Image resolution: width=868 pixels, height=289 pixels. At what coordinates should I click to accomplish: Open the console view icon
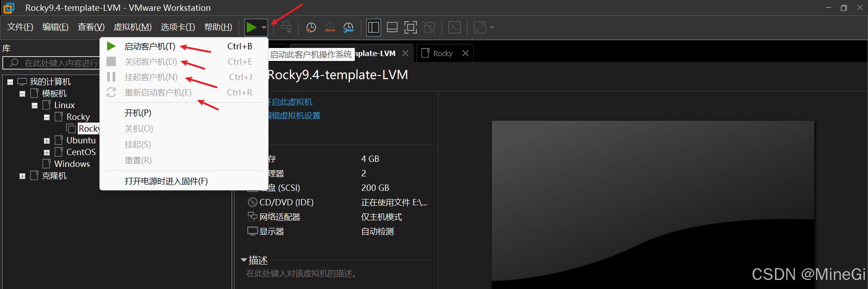454,28
